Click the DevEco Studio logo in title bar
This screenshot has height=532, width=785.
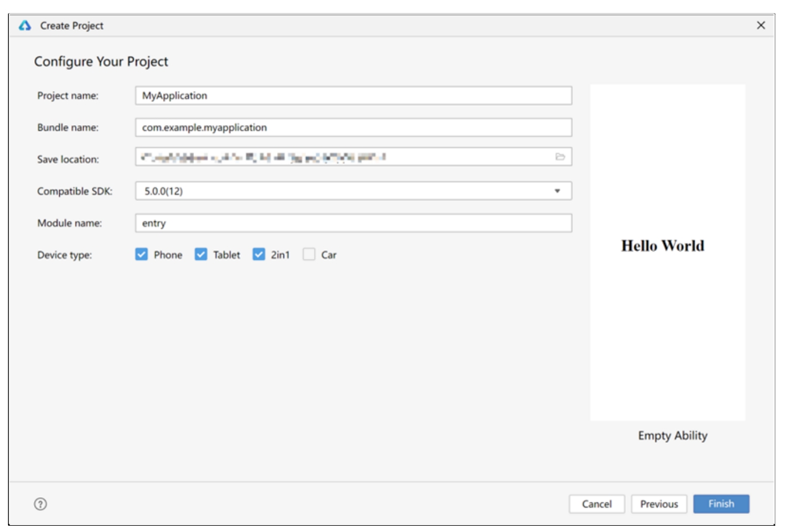click(24, 26)
